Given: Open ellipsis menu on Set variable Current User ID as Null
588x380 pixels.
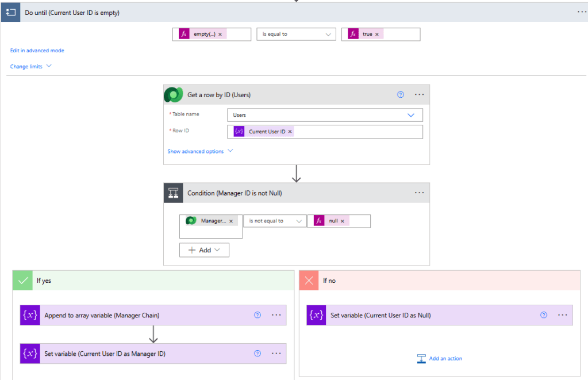Looking at the screenshot, I should point(562,315).
